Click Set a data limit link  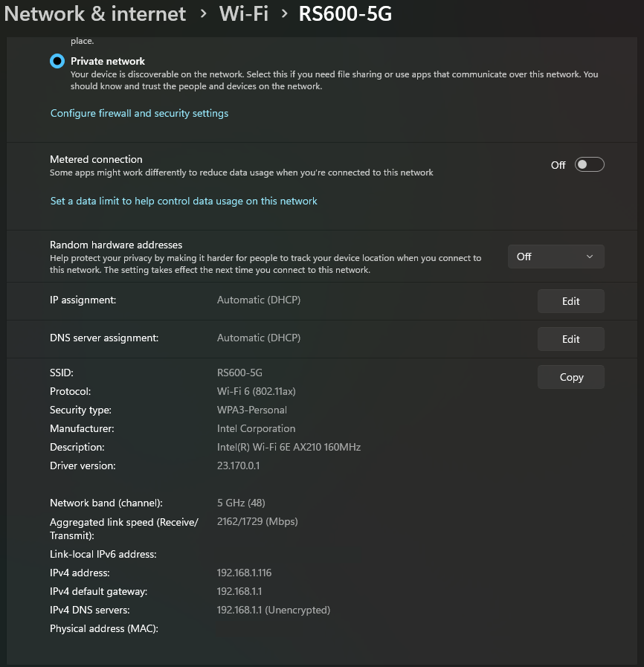184,202
